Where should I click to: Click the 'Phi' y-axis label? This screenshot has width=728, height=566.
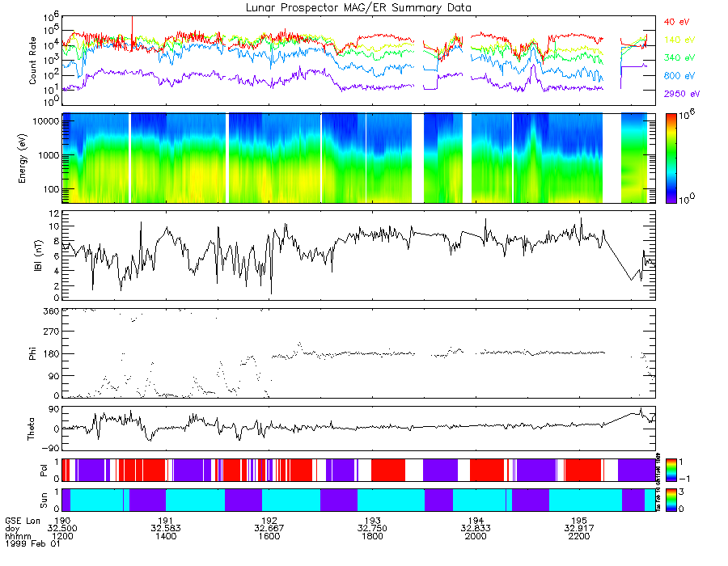point(32,353)
